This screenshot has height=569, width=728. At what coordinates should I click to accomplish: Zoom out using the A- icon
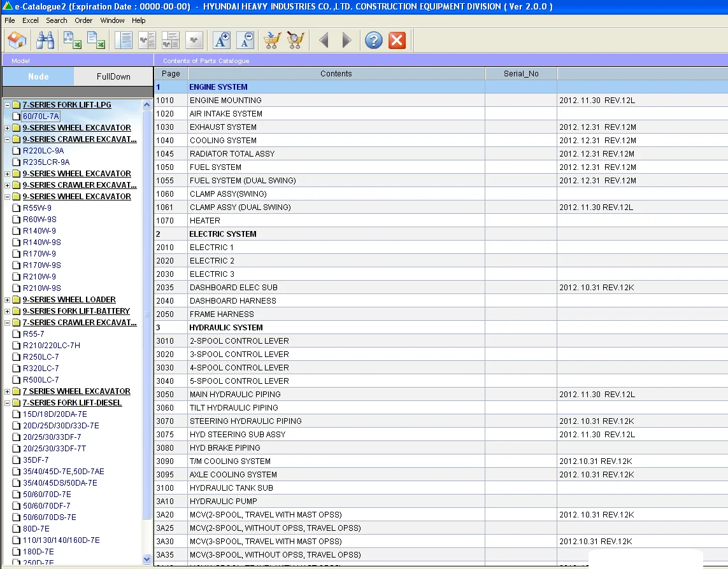[x=245, y=41]
